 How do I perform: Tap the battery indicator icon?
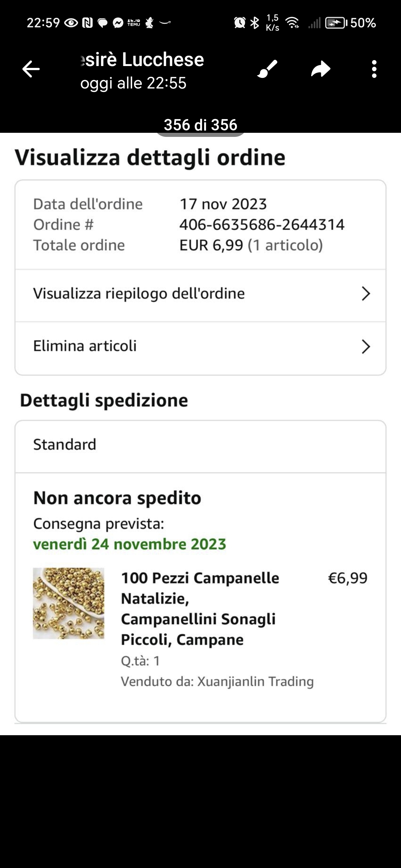click(x=336, y=23)
